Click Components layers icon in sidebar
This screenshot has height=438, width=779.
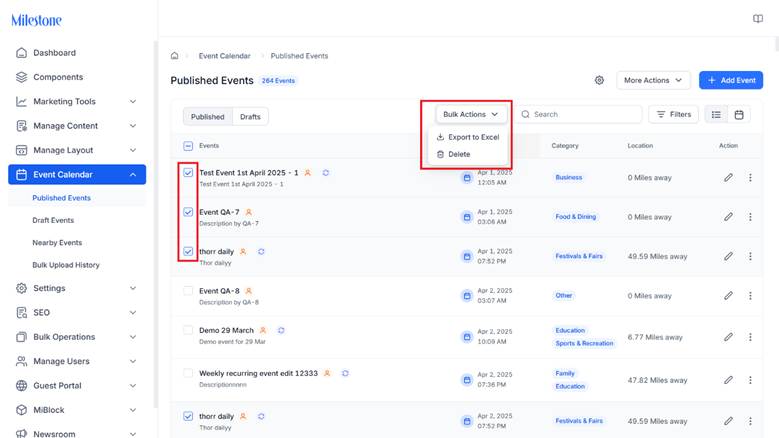pos(21,77)
